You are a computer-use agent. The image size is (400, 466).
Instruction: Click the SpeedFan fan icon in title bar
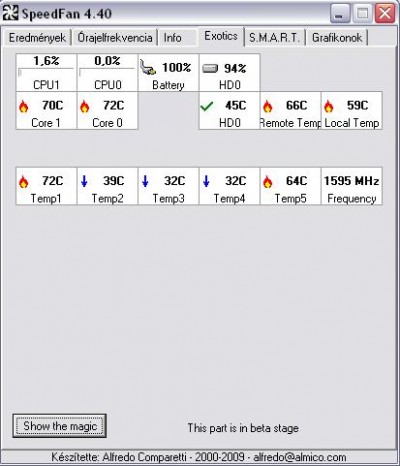coord(10,13)
